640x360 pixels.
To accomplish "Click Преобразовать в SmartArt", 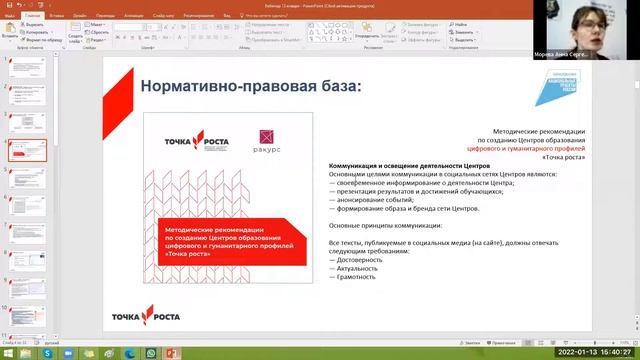I will (273, 40).
